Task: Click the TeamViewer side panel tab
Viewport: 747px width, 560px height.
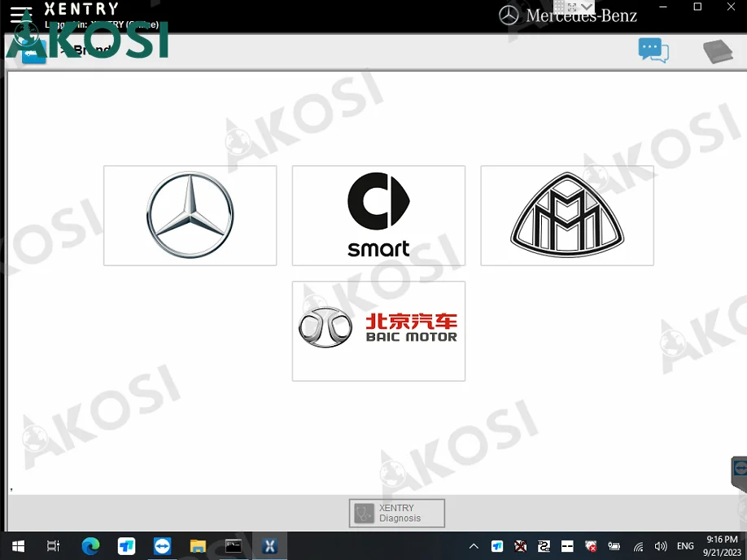Action: click(740, 469)
